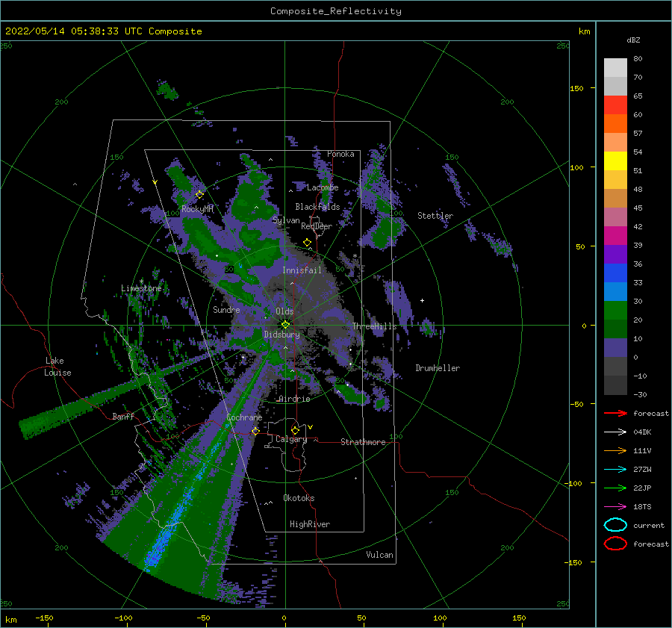Click the yellow radar site marker near Didsbury
Viewport: 672px width, 628px height.
click(x=285, y=325)
